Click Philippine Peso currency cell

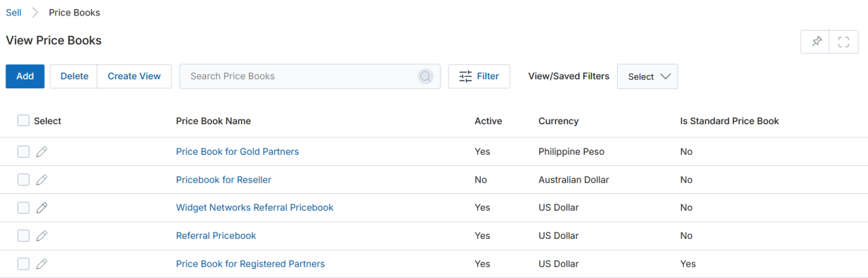click(x=571, y=151)
